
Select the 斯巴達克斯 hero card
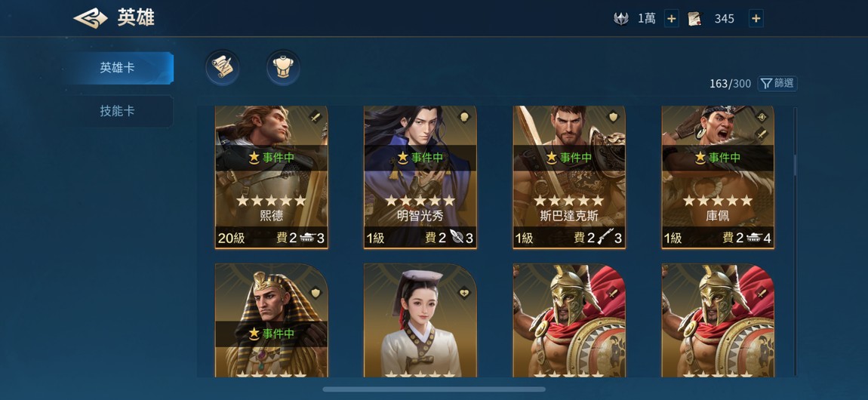pos(569,177)
